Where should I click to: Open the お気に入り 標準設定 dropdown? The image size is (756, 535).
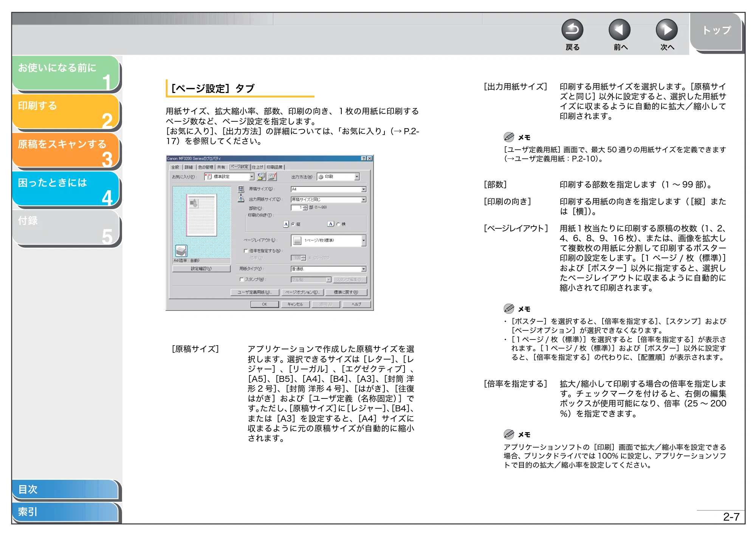pos(229,177)
